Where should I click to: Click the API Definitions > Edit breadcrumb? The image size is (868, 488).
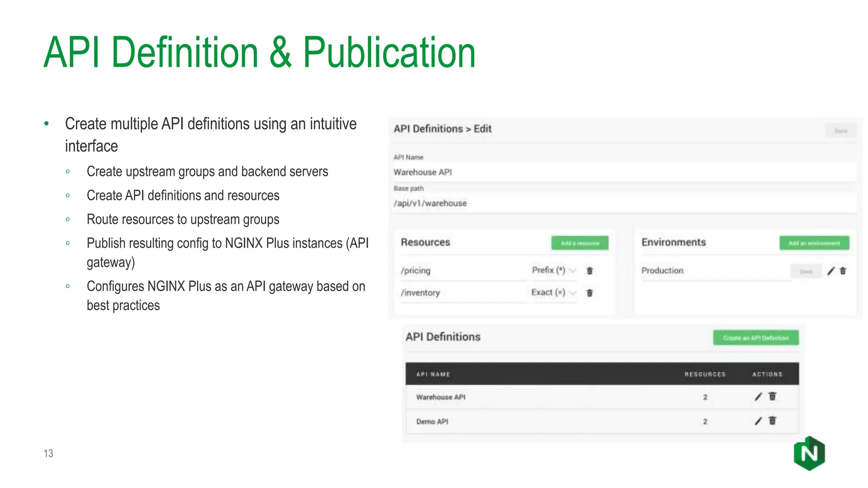tap(442, 129)
